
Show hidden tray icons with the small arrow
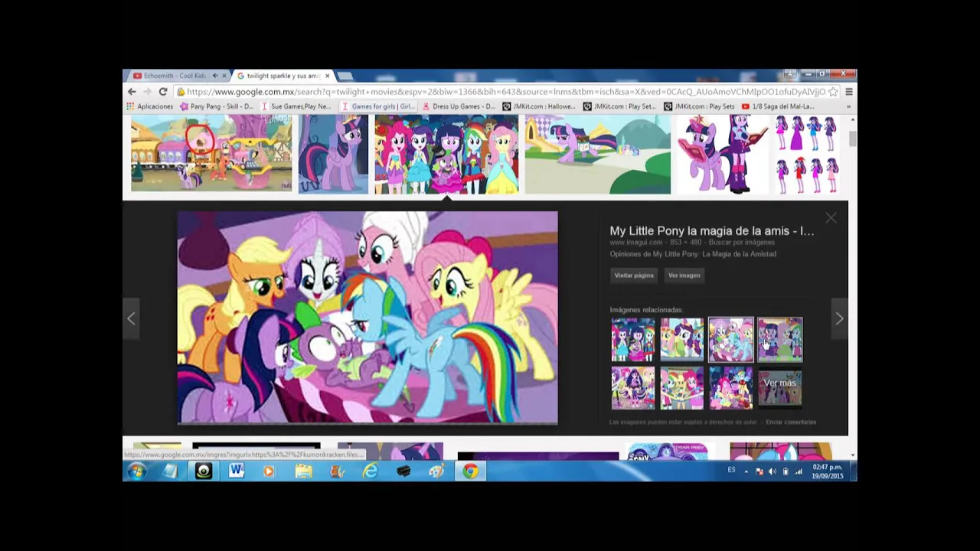(x=746, y=471)
